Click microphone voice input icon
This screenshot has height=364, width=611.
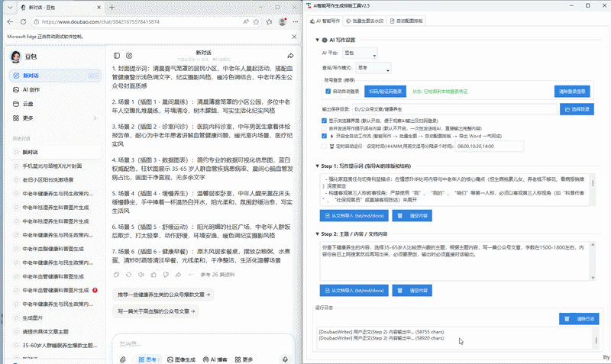pyautogui.click(x=285, y=359)
